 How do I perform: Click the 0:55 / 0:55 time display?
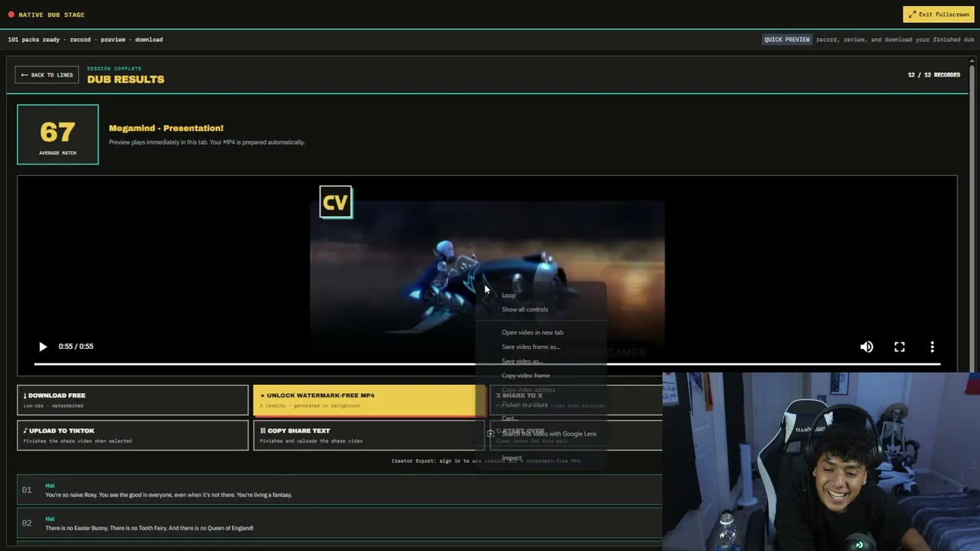(x=76, y=347)
